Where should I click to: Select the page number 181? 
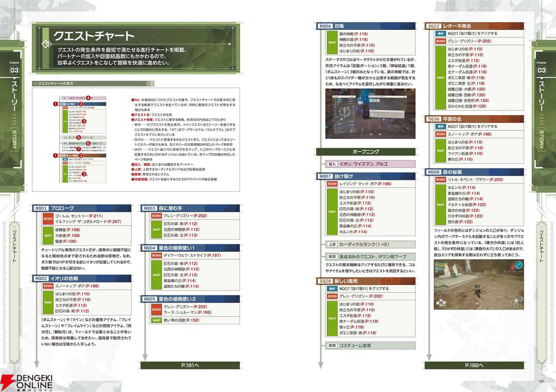(x=541, y=382)
